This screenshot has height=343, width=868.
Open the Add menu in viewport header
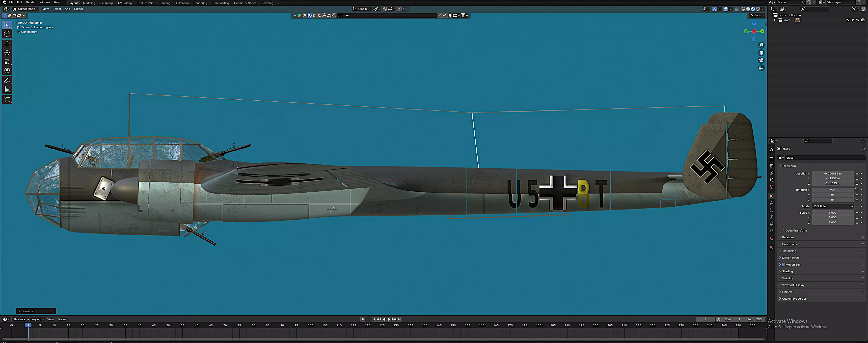coord(67,9)
